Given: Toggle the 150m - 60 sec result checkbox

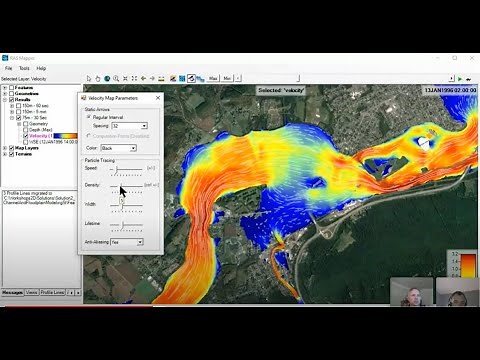Looking at the screenshot, I should point(19,106).
